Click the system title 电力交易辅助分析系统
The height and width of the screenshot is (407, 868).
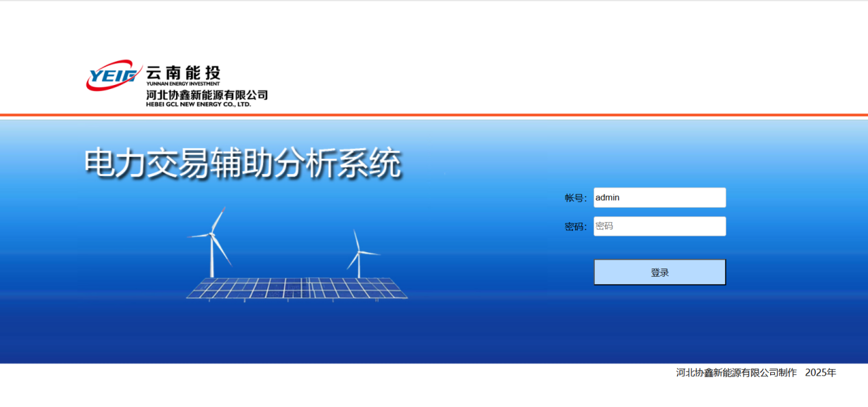click(x=242, y=162)
